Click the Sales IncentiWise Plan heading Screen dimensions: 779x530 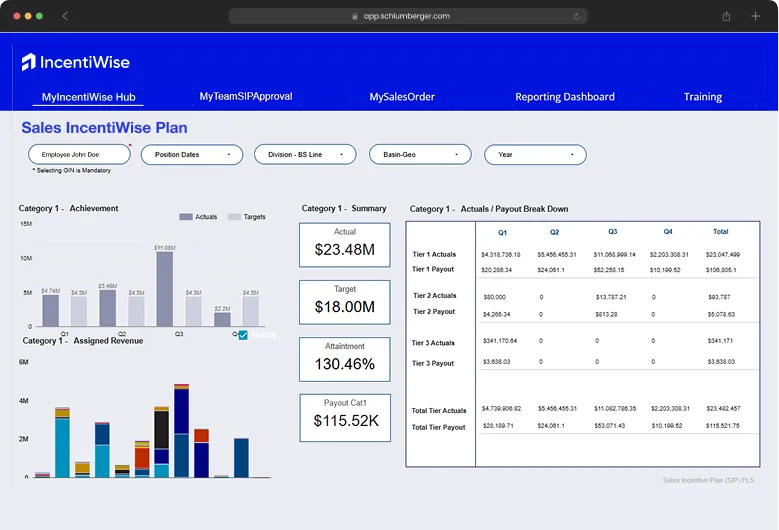(x=104, y=128)
